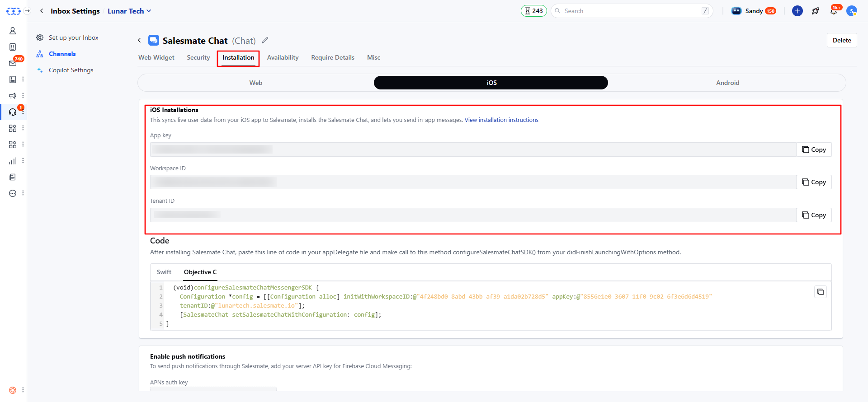Click the Inbox Settings breadcrumb

(75, 11)
